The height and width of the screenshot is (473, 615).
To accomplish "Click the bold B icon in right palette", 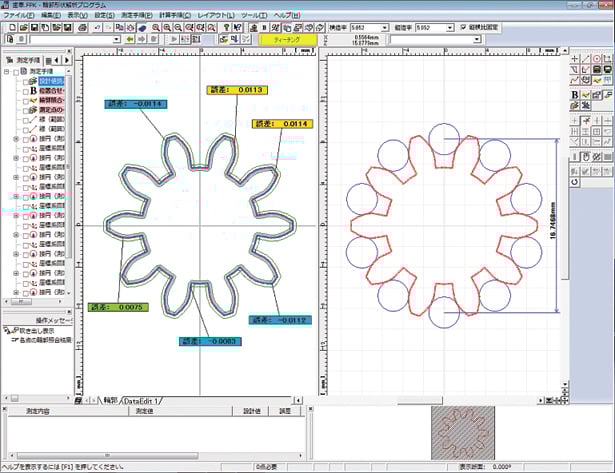I will point(575,95).
